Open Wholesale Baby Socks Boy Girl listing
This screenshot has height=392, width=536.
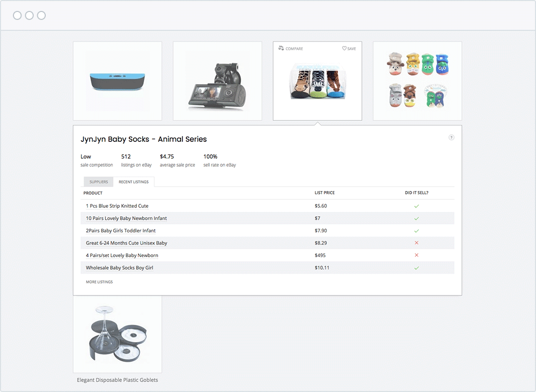119,268
